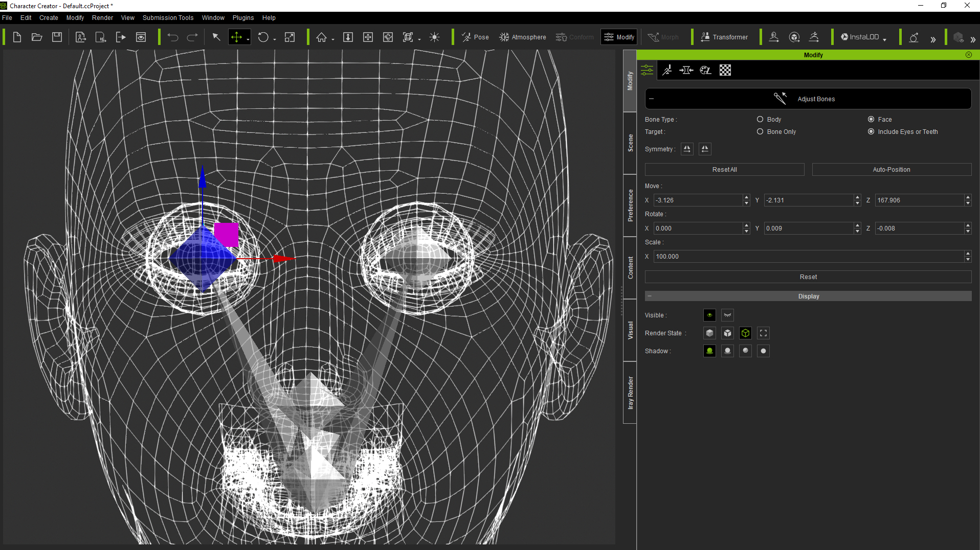980x550 pixels.
Task: Click the frame selected view icon
Action: coord(408,37)
